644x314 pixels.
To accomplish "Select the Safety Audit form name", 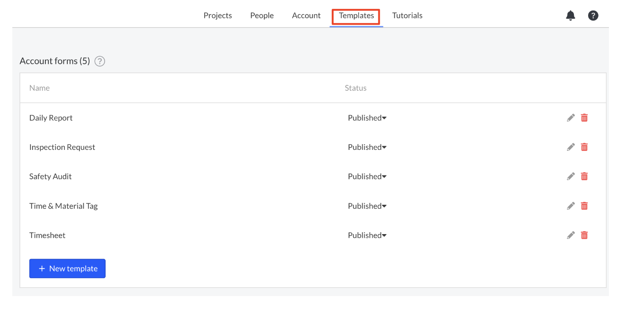I will pos(50,176).
